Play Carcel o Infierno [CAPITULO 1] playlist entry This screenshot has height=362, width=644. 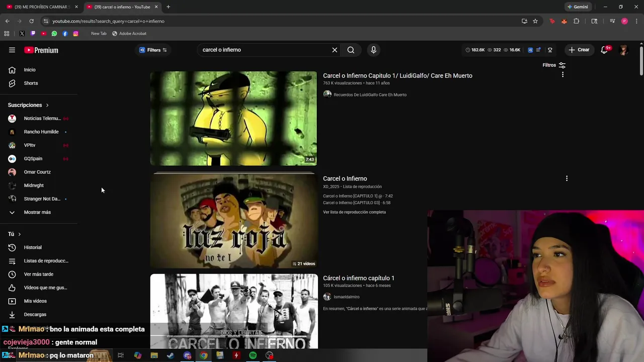tap(358, 196)
